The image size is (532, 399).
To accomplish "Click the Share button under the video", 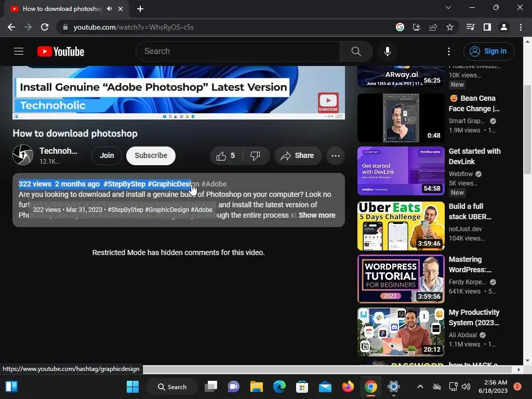I will pos(298,156).
